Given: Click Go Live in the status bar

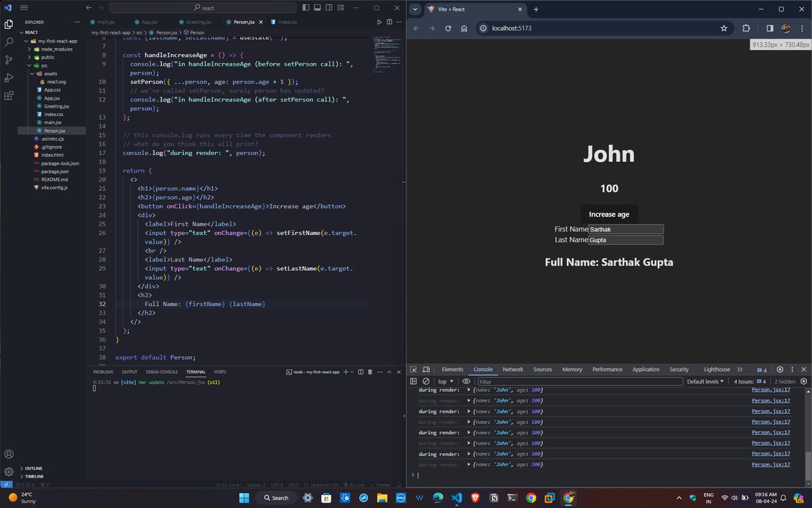Looking at the screenshot, I should pos(355,485).
